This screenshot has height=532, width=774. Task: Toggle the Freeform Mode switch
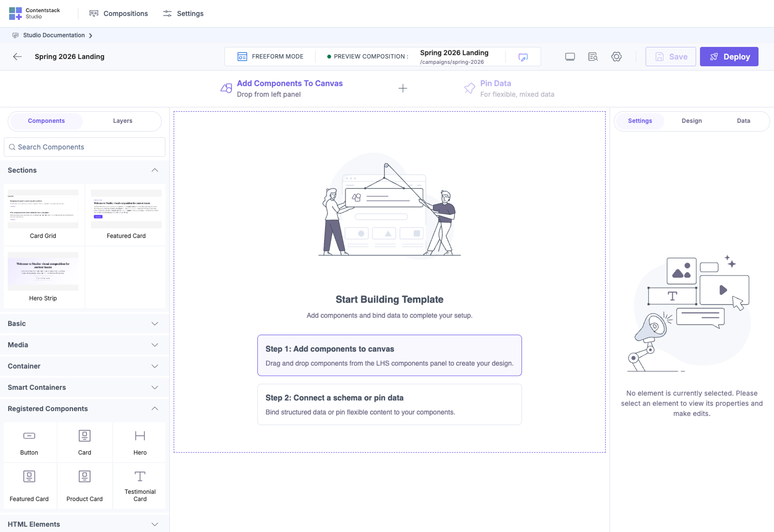tap(270, 57)
